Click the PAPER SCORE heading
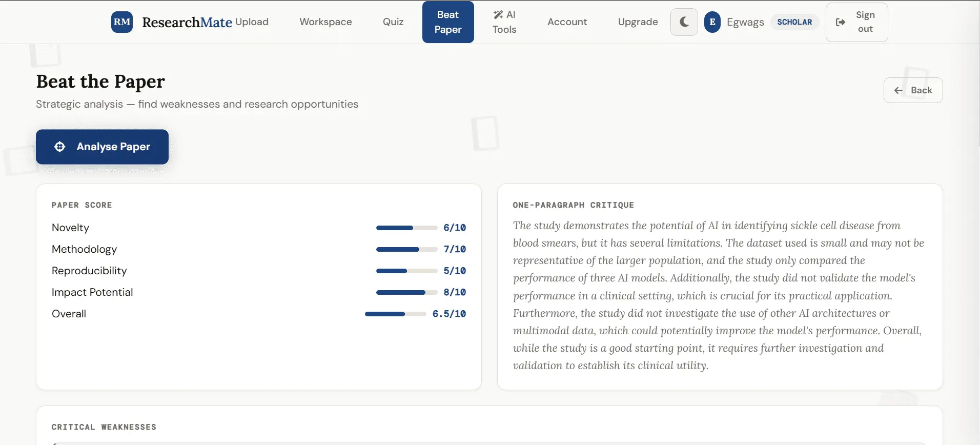 coord(81,205)
